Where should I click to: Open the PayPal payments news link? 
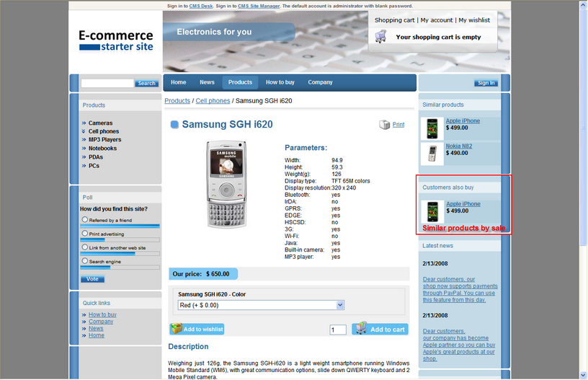460,290
